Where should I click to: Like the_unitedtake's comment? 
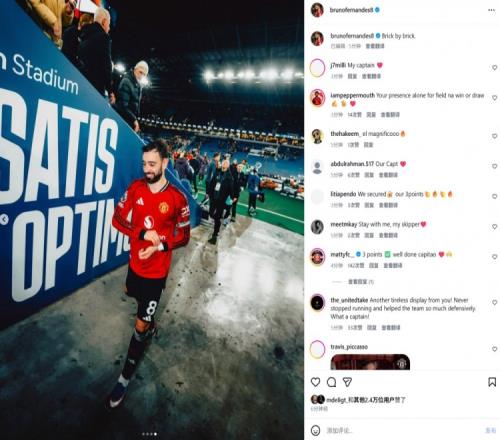(x=495, y=302)
